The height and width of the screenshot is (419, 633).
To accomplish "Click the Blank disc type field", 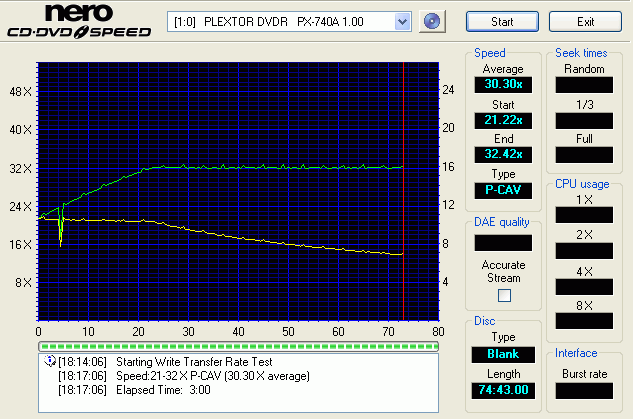I will click(503, 354).
